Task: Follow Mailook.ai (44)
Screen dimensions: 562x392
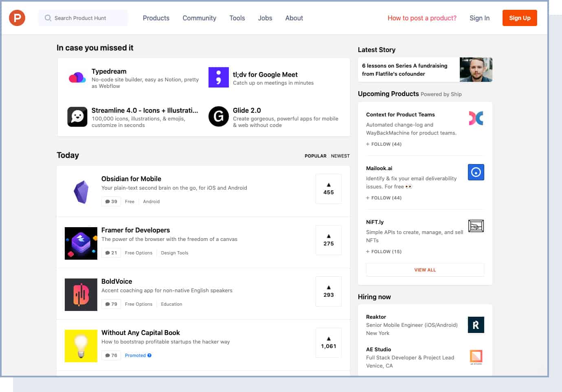Action: tap(384, 198)
